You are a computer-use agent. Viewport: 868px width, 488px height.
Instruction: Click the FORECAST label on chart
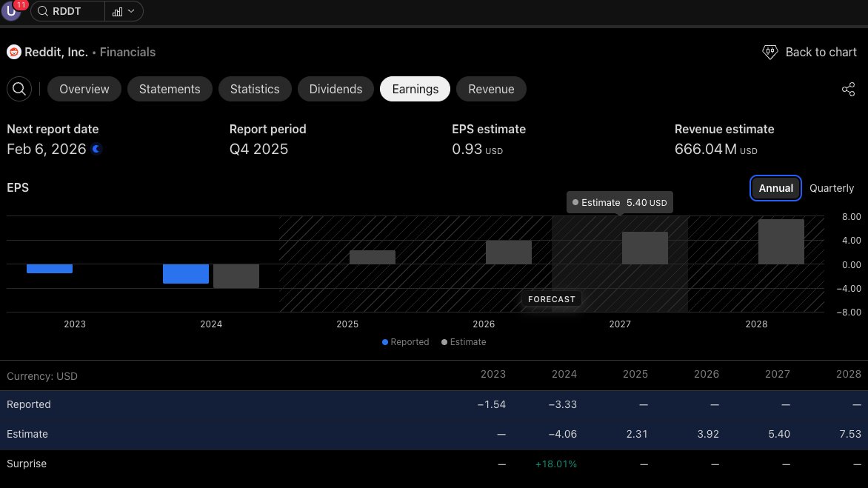click(x=551, y=299)
